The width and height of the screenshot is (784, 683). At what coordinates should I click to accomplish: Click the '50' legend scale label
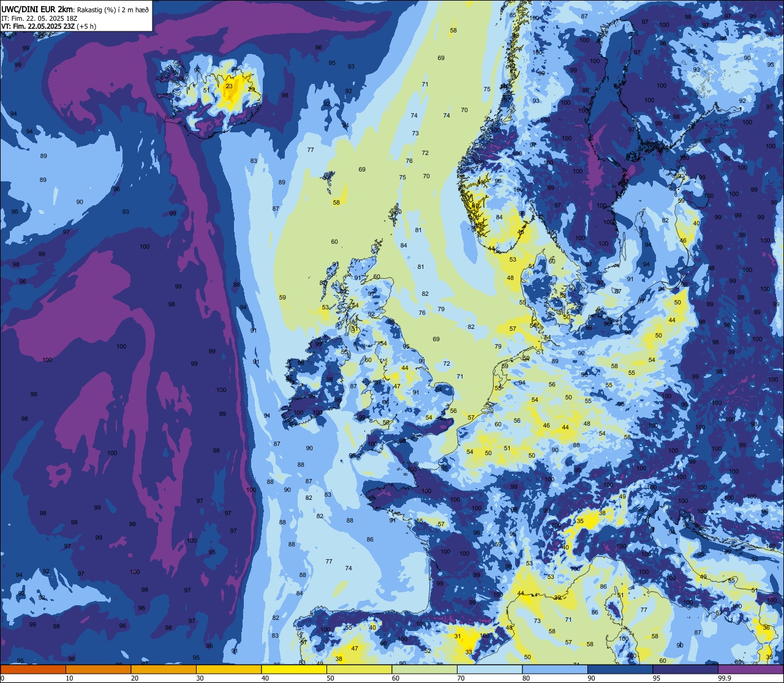330,678
